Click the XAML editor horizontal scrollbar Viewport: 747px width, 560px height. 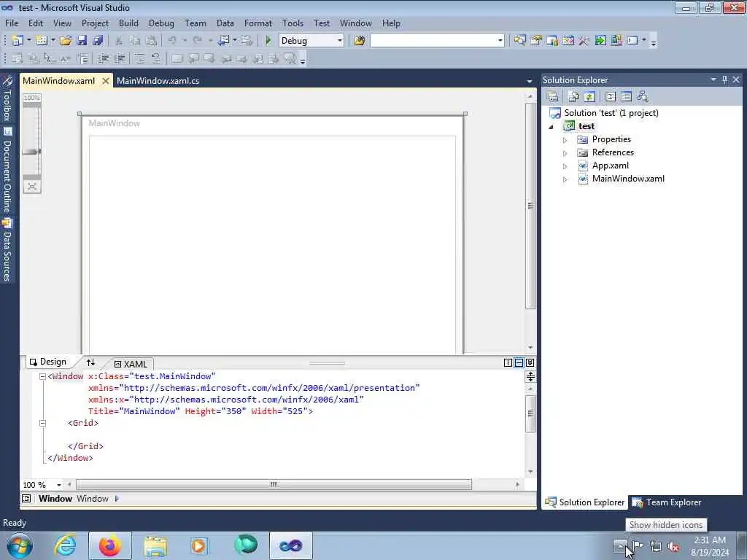274,485
